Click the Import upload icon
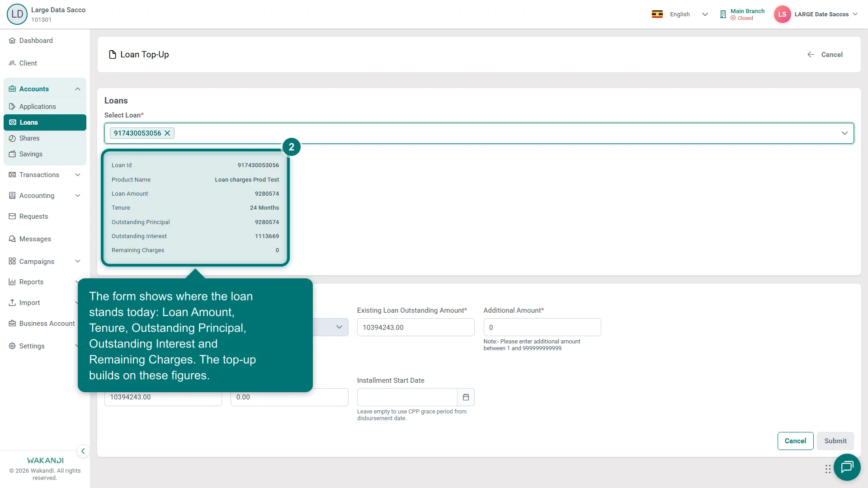This screenshot has width=868, height=488. click(x=12, y=303)
